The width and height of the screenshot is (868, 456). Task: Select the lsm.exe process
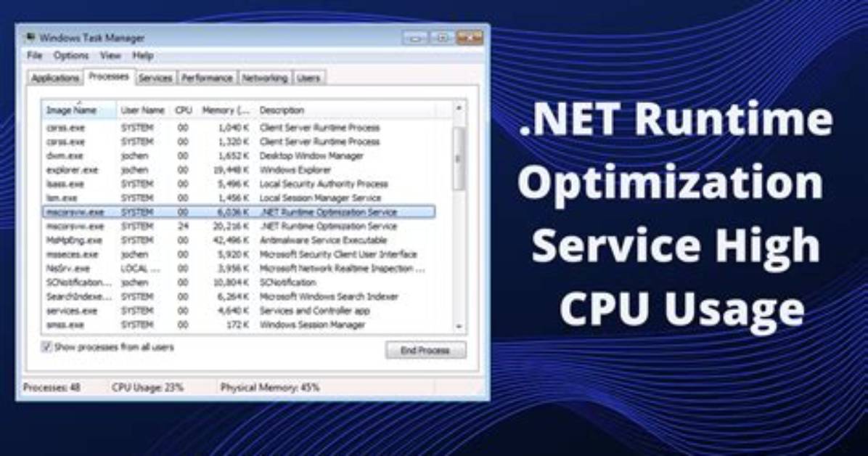239,198
